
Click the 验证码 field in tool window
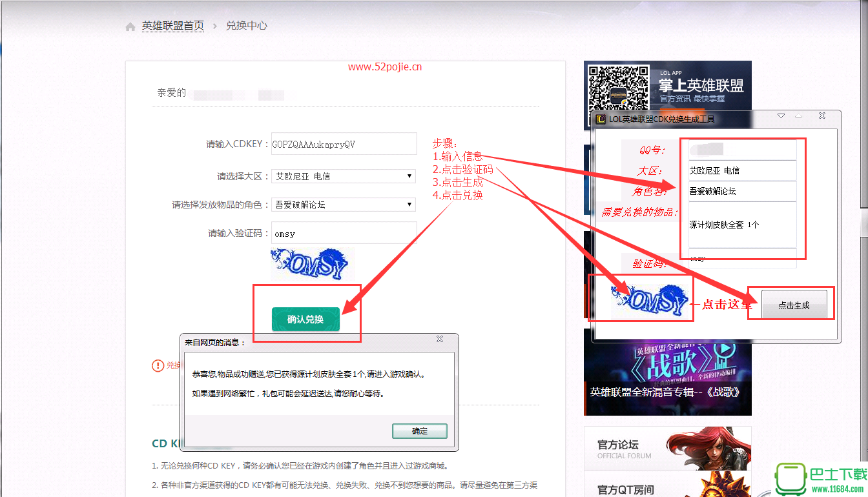(743, 258)
